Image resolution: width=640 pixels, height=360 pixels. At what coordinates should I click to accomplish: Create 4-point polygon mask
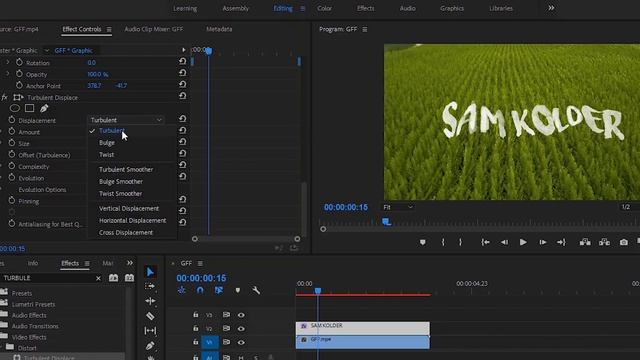coord(29,108)
